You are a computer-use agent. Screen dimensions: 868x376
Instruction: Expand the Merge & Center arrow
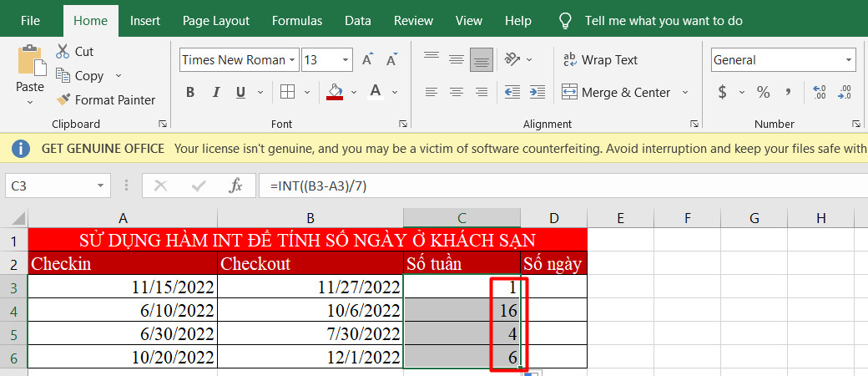coord(684,93)
